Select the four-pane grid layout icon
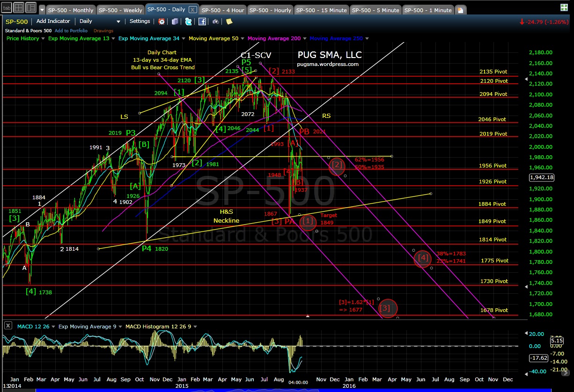This screenshot has height=392, width=574. pos(18,7)
